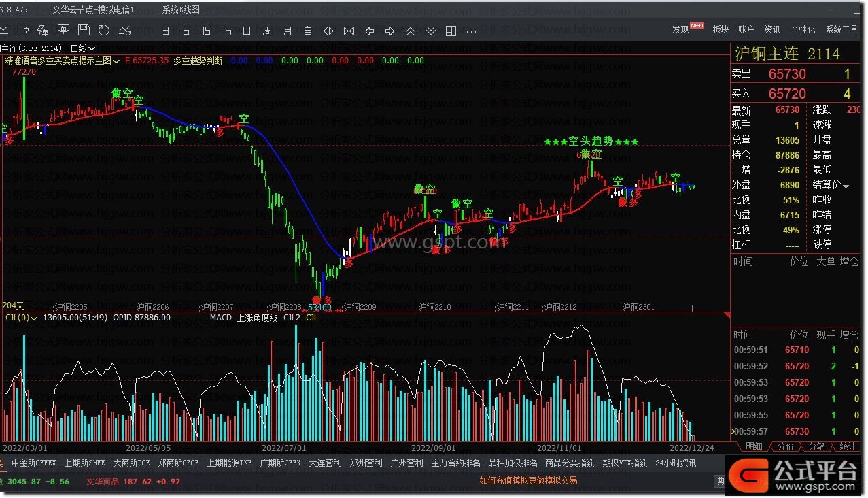Image resolution: width=868 pixels, height=498 pixels.
Task: Select monthly (月) K-line period
Action: (288, 31)
